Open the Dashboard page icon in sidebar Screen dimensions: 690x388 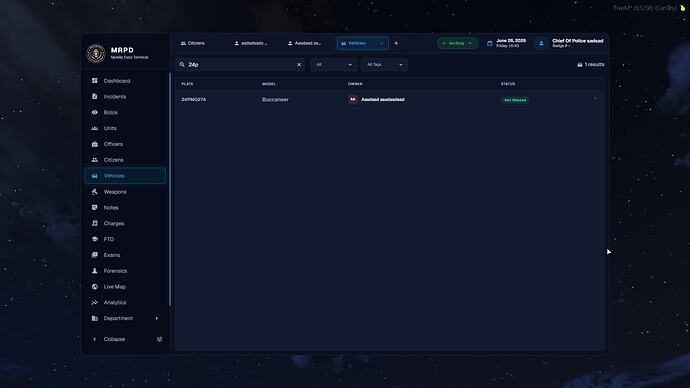click(x=95, y=81)
